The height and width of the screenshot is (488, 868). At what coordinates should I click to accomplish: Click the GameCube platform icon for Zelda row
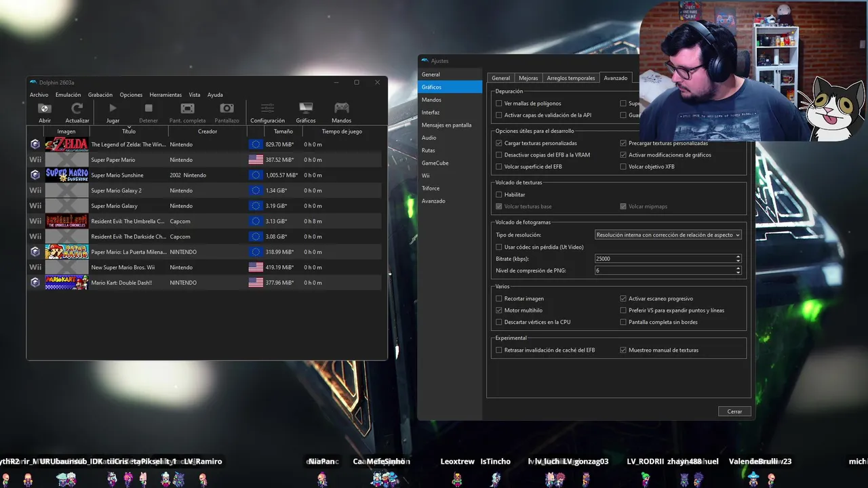[35, 144]
